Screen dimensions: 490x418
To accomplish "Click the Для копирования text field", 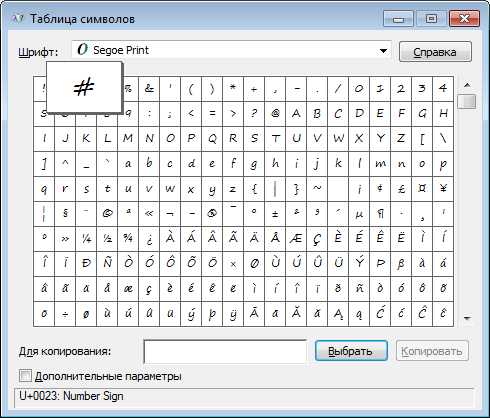I will tap(225, 352).
